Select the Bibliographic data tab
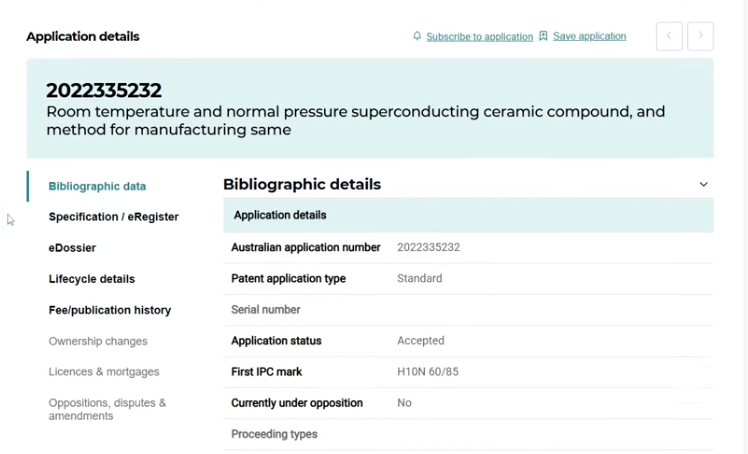 point(97,186)
